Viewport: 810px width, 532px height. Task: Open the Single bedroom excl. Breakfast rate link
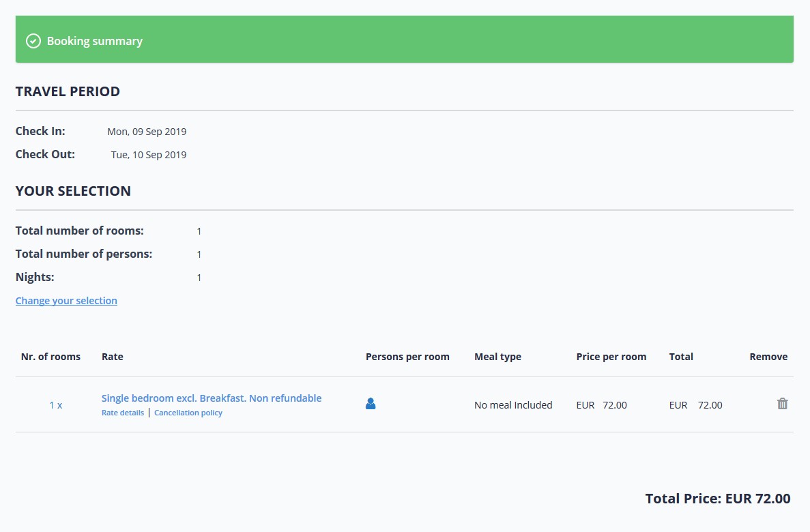(212, 398)
